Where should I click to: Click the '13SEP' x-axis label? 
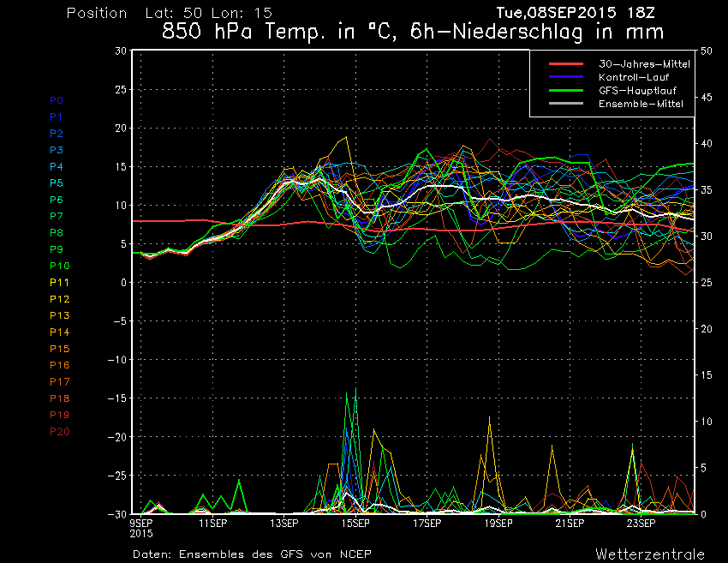(x=284, y=523)
